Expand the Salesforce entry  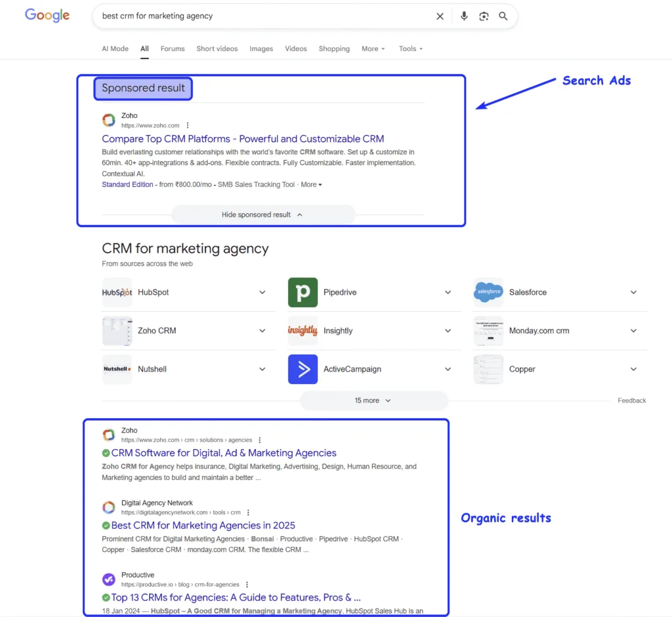pyautogui.click(x=633, y=293)
